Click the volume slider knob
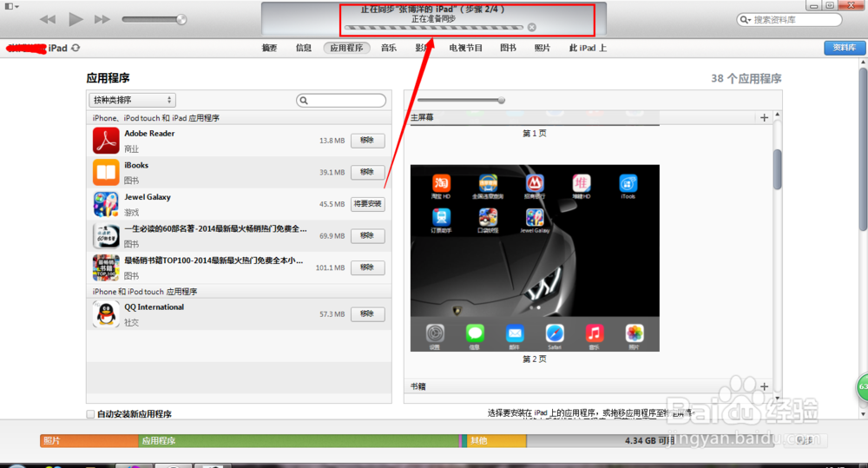Image resolution: width=868 pixels, height=468 pixels. pyautogui.click(x=181, y=19)
